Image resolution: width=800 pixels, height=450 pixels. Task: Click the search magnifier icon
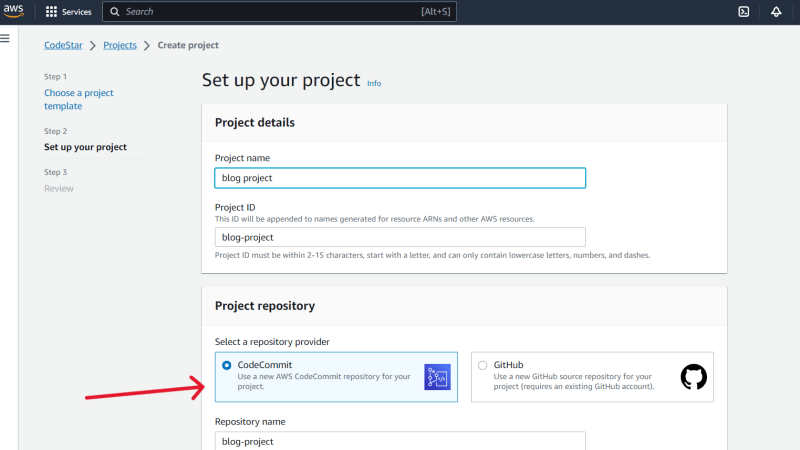coord(115,12)
